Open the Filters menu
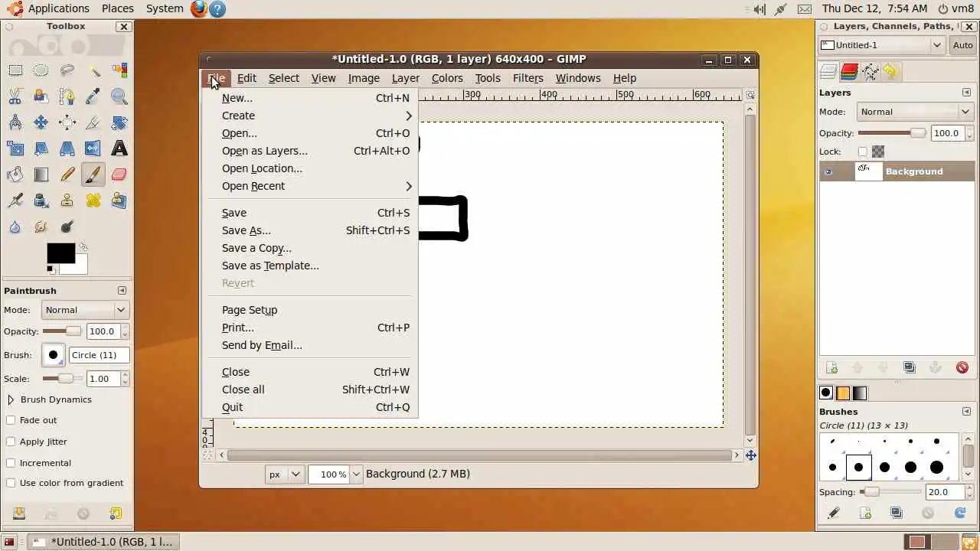The image size is (980, 551). tap(528, 78)
